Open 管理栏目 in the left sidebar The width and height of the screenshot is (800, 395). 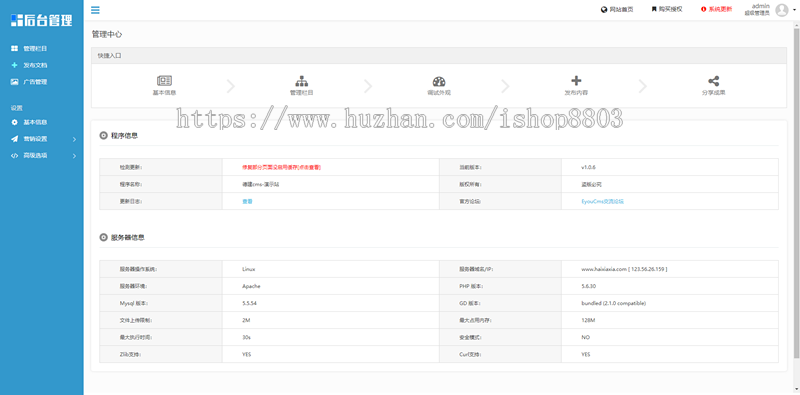coord(29,48)
